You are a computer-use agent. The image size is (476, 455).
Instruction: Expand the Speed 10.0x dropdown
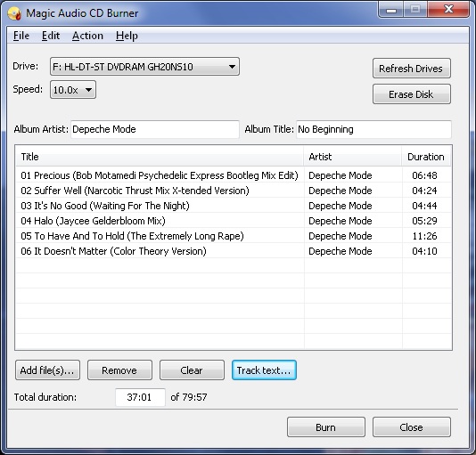(73, 90)
